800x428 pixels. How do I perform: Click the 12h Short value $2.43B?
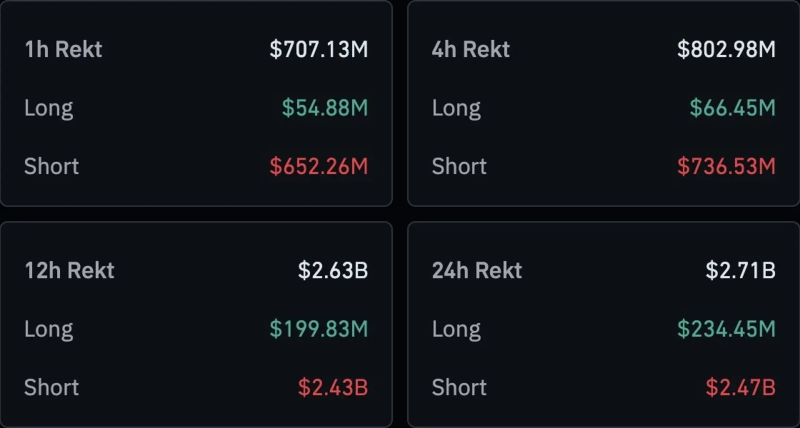(333, 387)
